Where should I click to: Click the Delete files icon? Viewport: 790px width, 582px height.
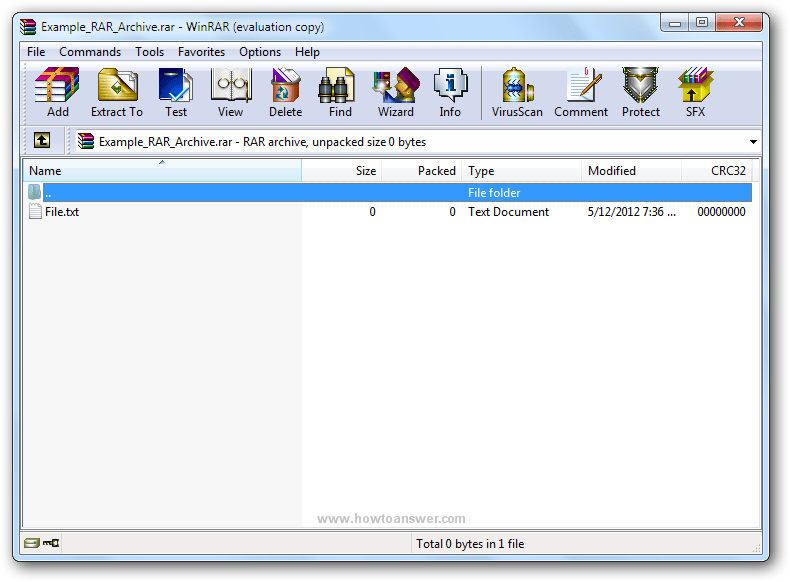point(285,93)
